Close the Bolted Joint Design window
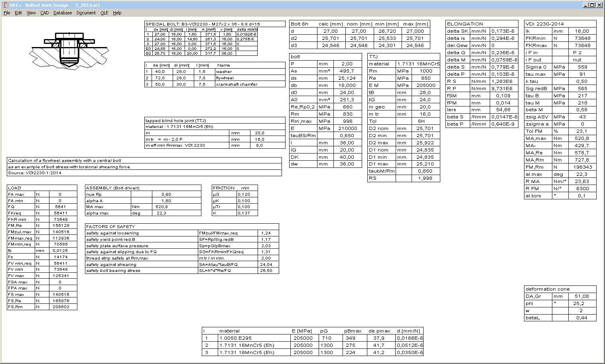The image size is (605, 364). point(599,5)
